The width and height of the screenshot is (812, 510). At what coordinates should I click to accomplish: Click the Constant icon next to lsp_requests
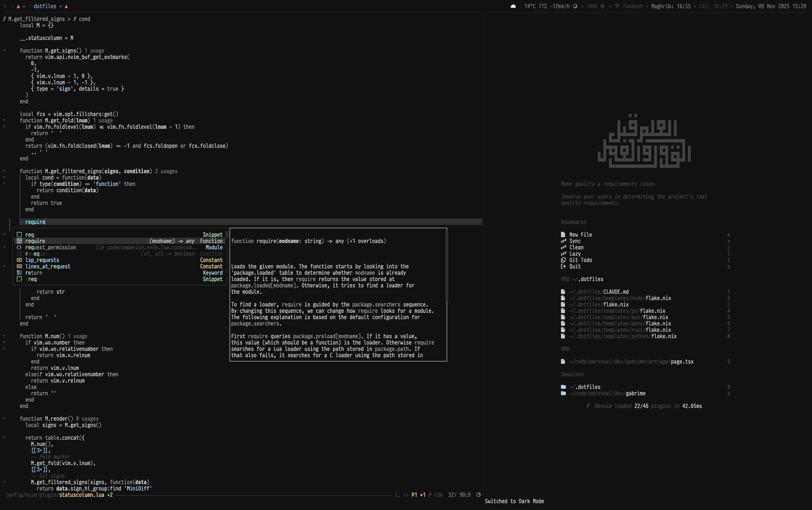coord(19,260)
